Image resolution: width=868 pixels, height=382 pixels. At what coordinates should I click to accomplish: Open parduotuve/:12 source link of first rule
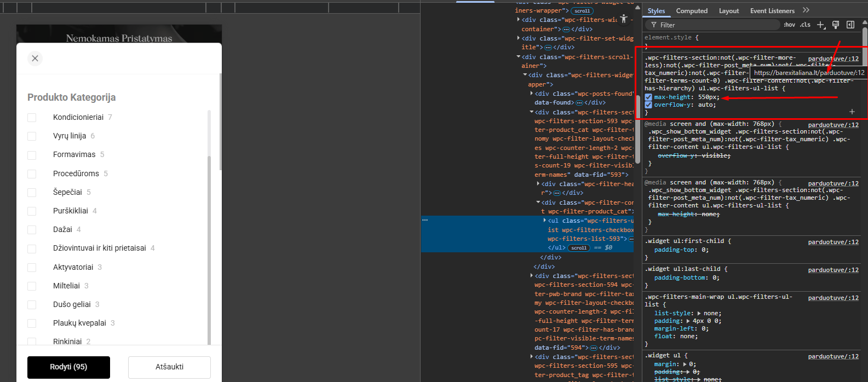(x=833, y=59)
